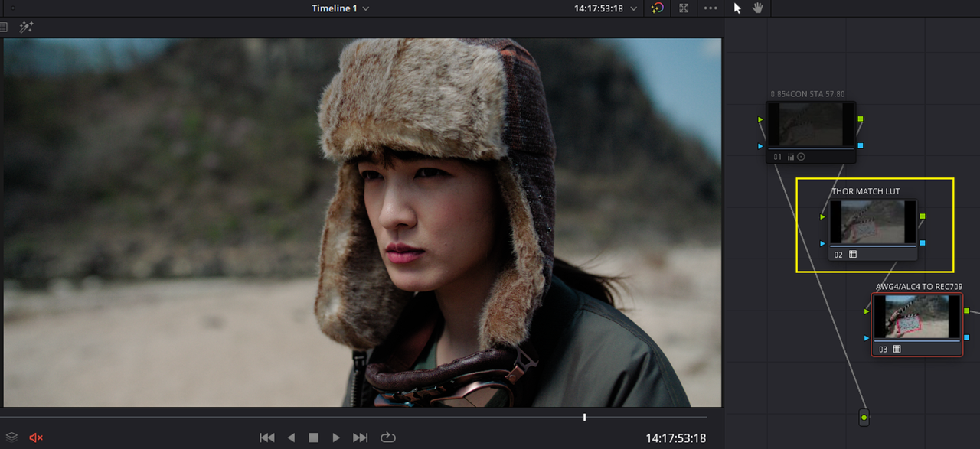This screenshot has height=449, width=980.
Task: Select node 01 thumbnail
Action: [811, 124]
